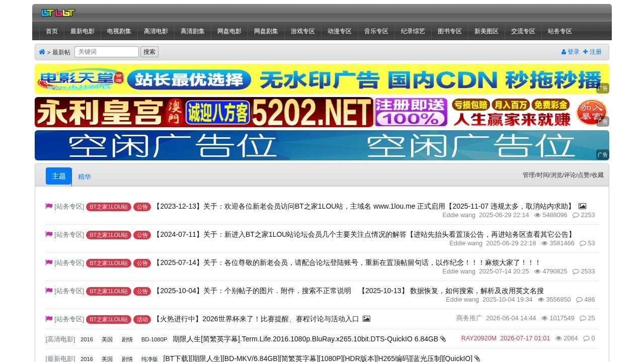Open 站务专区 menu item
Screen dimensions: 644x362
tap(560, 31)
